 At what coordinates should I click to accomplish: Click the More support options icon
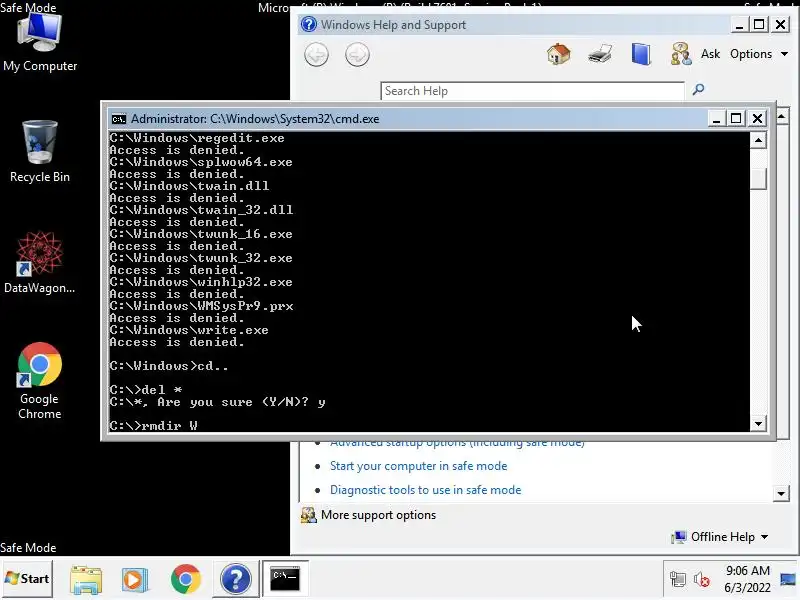(x=308, y=515)
